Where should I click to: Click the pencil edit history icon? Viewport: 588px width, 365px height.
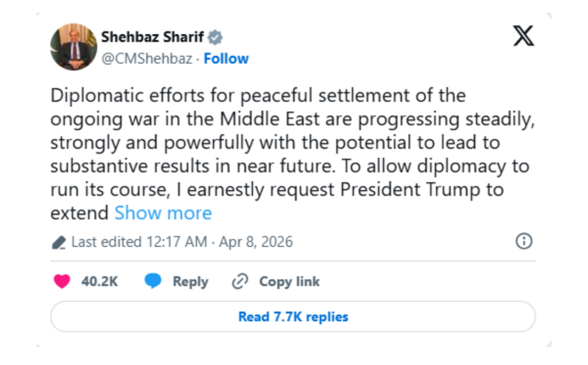(59, 243)
